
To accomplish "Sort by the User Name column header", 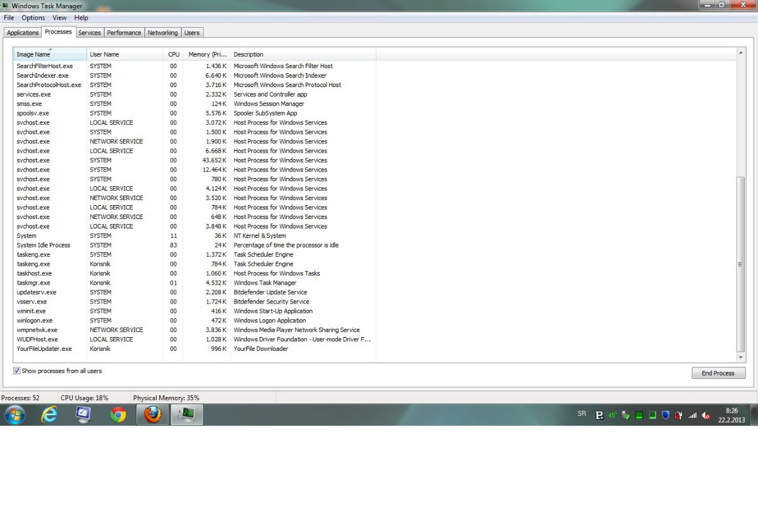I will (125, 54).
